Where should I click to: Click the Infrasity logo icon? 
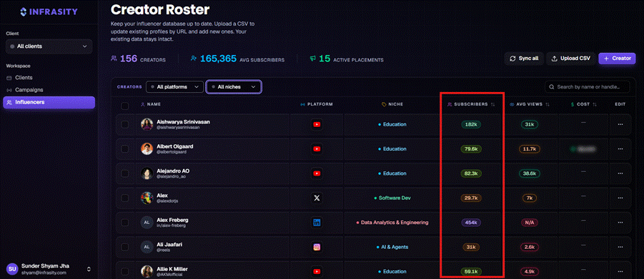click(24, 11)
